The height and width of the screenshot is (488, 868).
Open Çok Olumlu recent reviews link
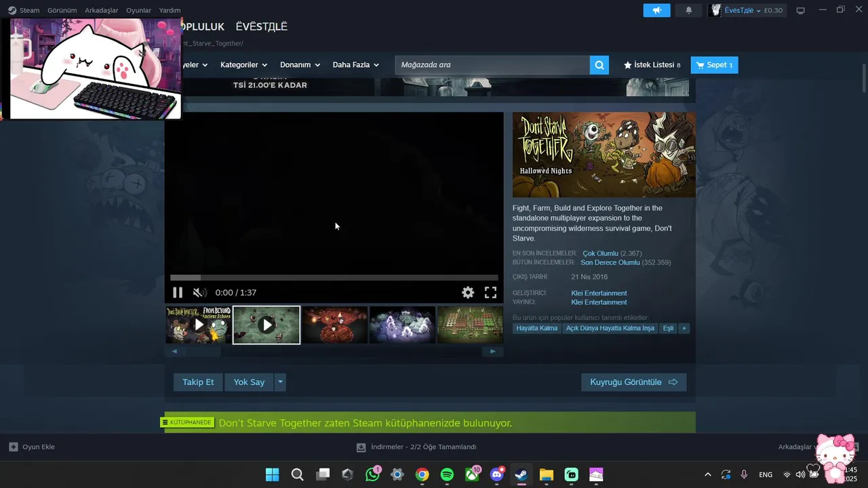600,253
